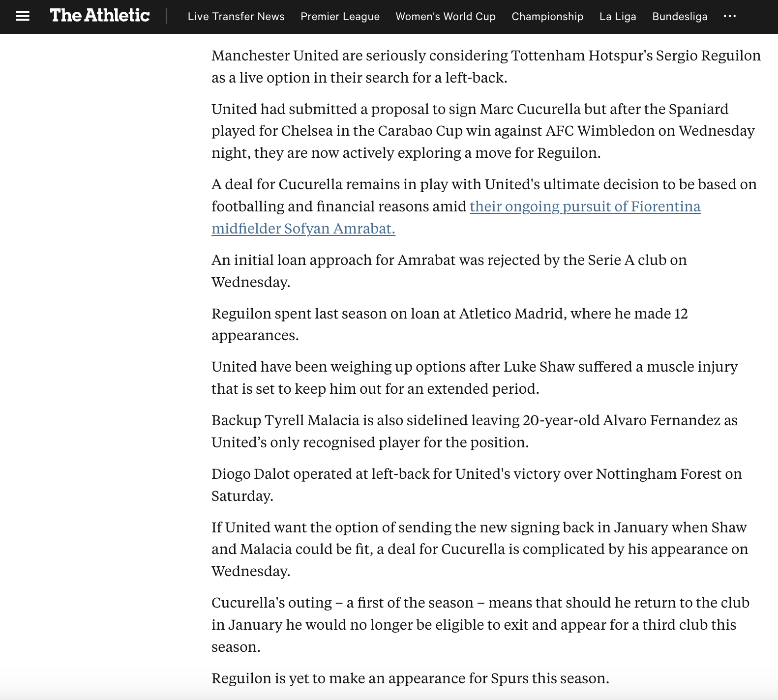The image size is (778, 700).
Task: Go to The Athletic home logo
Action: pos(100,16)
